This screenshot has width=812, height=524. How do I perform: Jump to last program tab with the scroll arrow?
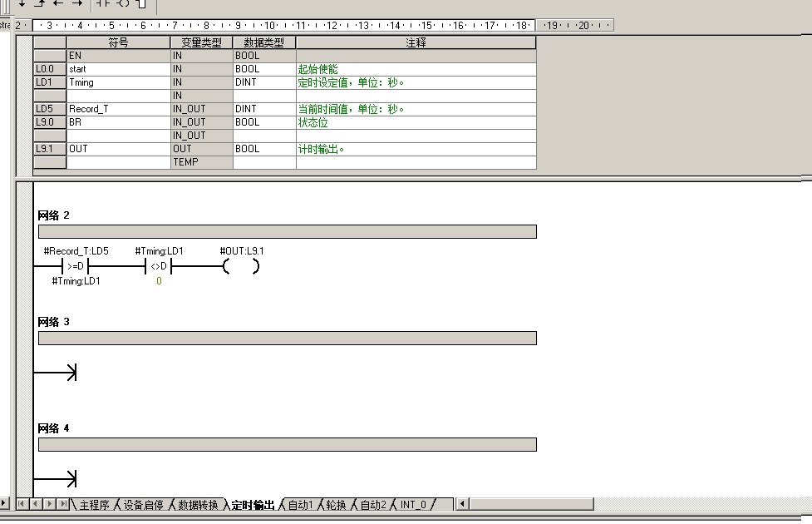coord(62,503)
